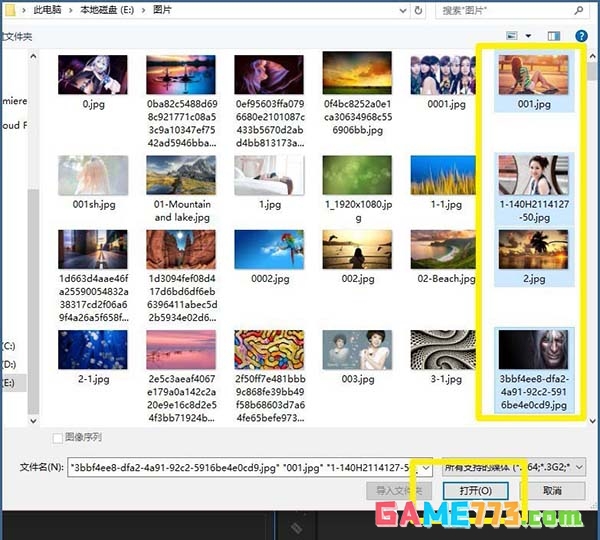Select the 1-140H2114127-50.jpg thumbnail
Screen dimensions: 600x540
tap(533, 175)
